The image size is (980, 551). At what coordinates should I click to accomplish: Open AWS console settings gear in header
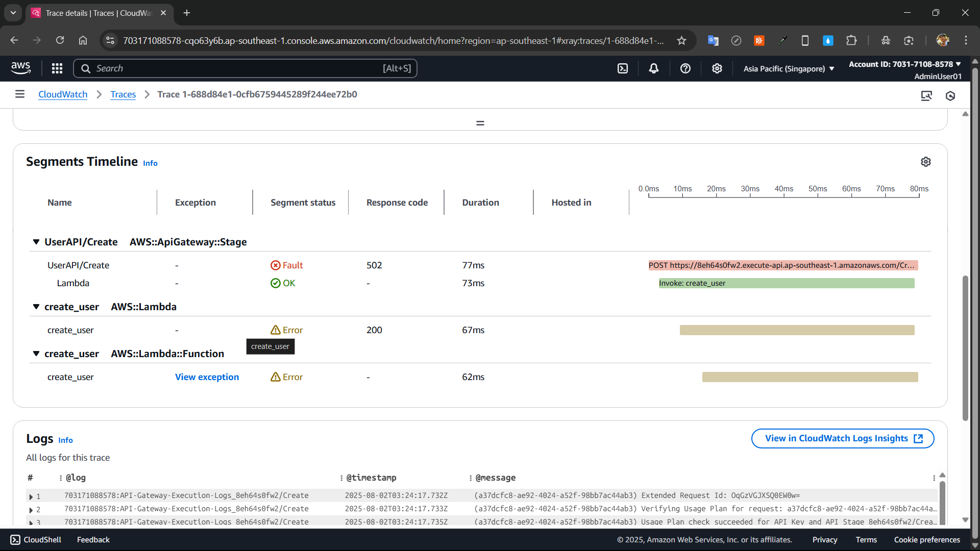(717, 68)
